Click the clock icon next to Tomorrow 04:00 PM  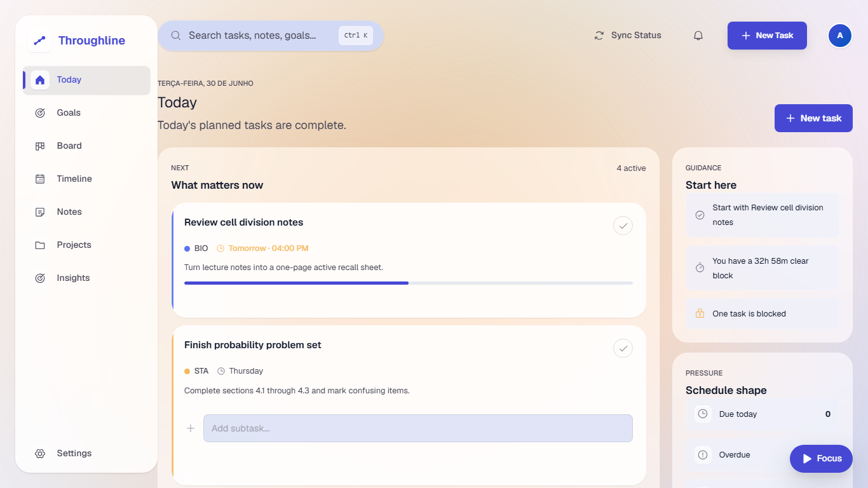[220, 248]
